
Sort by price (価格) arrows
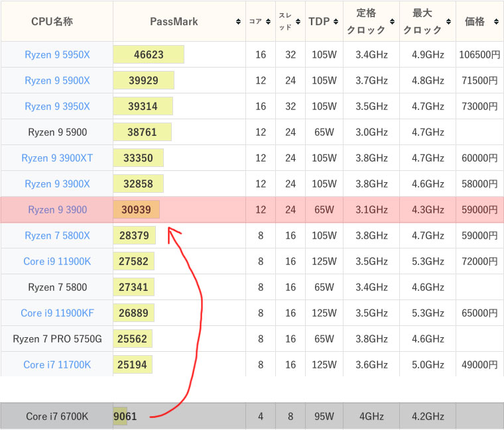tap(496, 21)
